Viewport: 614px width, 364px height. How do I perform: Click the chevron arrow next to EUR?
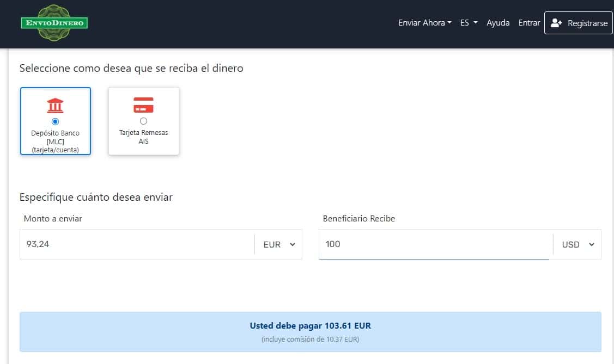(x=293, y=244)
